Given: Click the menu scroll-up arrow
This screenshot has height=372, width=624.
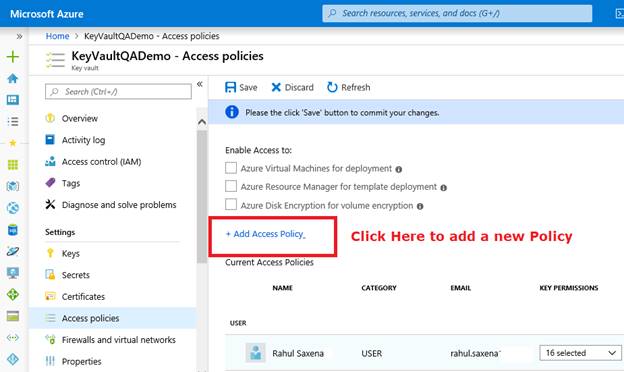Looking at the screenshot, I should (x=202, y=122).
